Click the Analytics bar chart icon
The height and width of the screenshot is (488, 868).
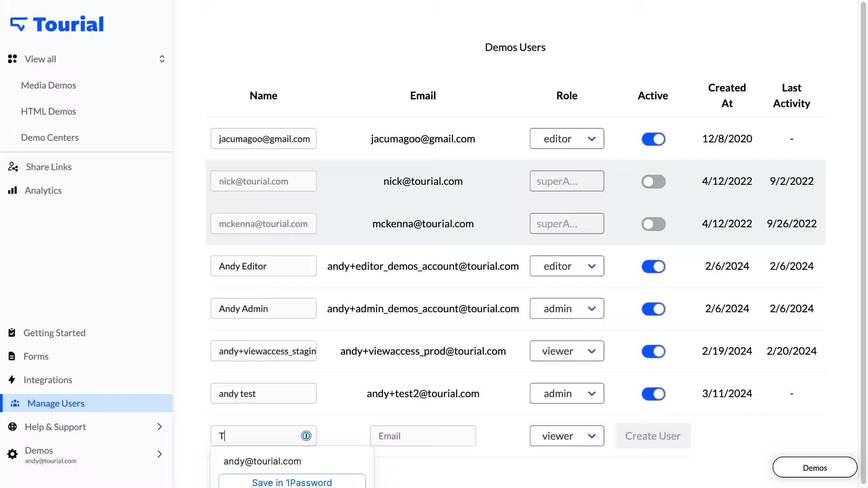(x=13, y=190)
